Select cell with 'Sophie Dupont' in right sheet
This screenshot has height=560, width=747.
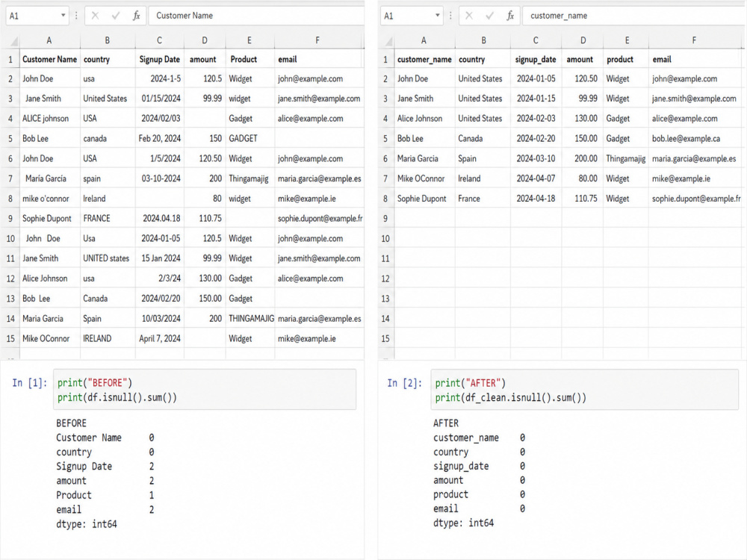pyautogui.click(x=424, y=199)
